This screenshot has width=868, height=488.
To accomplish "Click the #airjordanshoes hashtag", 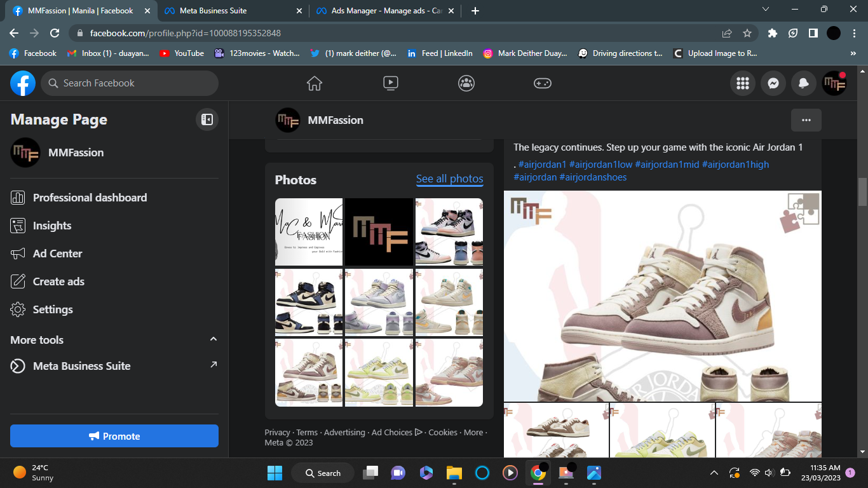I will tap(593, 177).
